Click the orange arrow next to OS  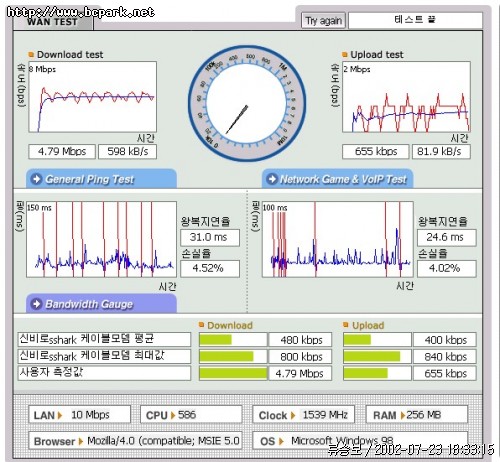281,441
